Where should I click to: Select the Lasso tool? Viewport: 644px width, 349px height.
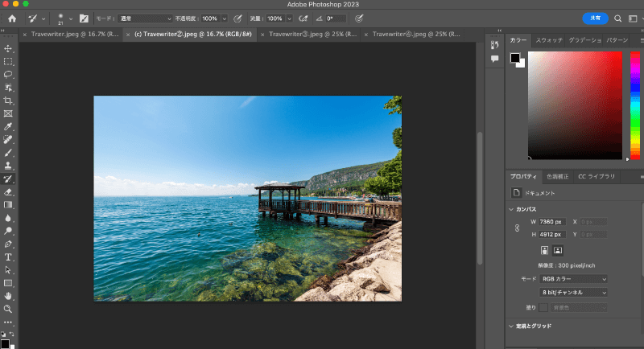(x=8, y=74)
